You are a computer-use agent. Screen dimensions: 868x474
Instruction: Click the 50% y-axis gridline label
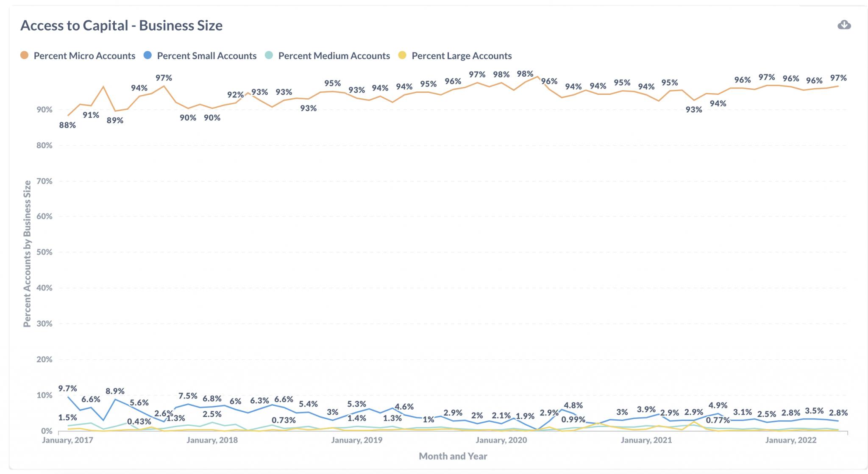tap(44, 252)
